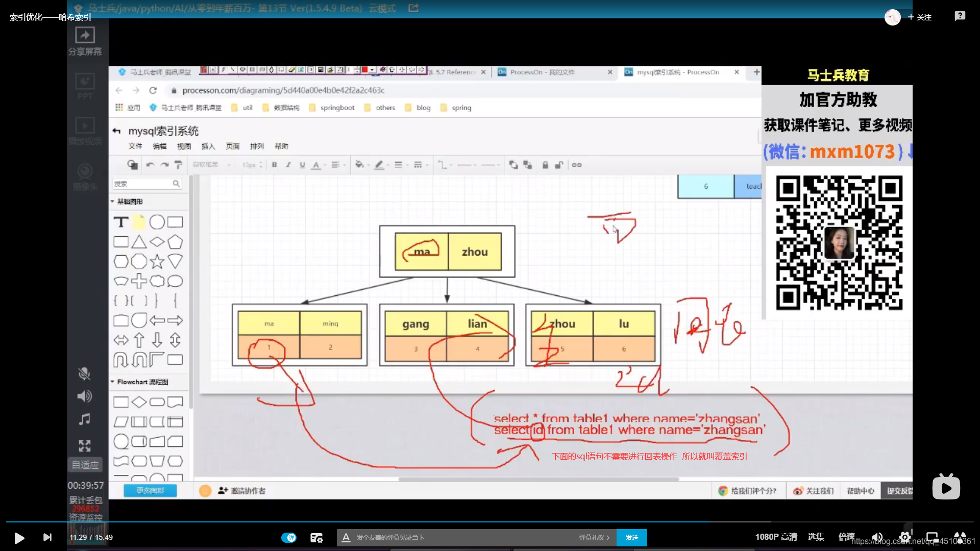Click the fullscreen expand icon in sidebar
Screen dimensions: 980x551
pos(84,445)
